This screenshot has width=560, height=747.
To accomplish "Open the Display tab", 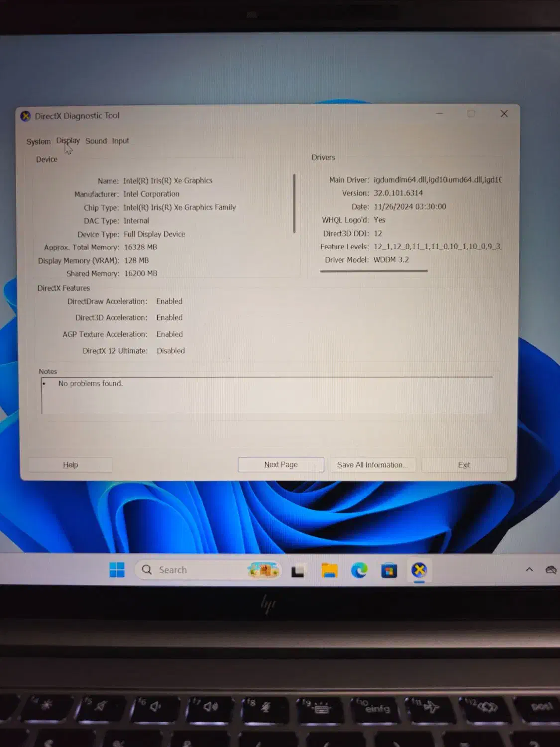I will click(x=68, y=141).
